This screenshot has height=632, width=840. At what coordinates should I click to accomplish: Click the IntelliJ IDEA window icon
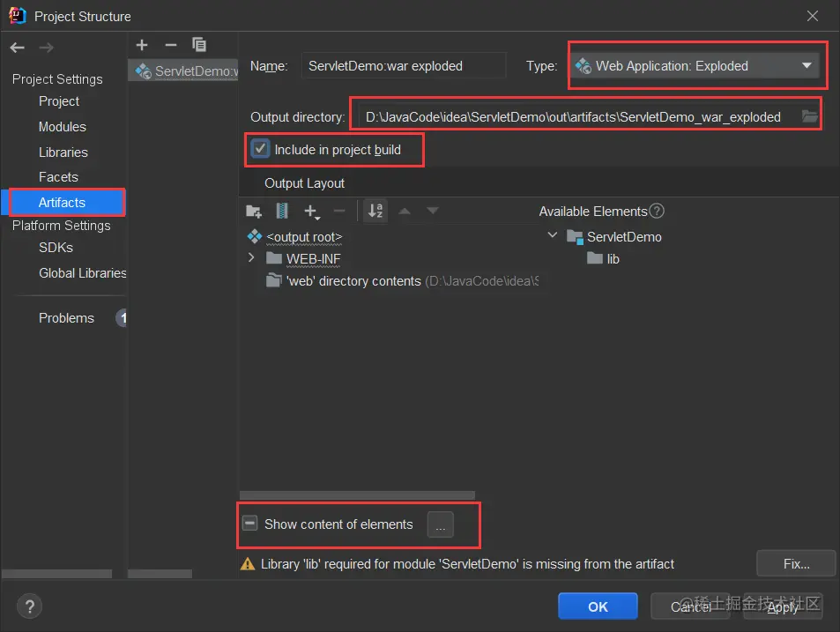pos(18,16)
